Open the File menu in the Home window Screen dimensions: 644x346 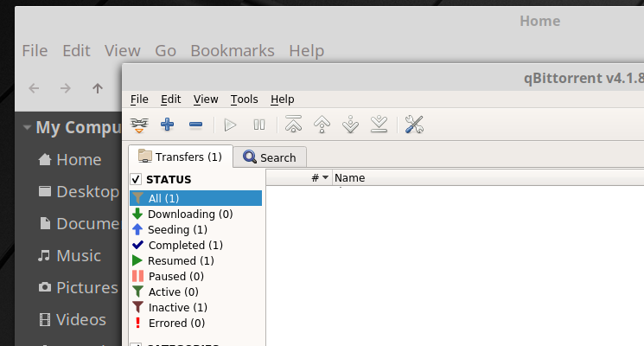(35, 51)
